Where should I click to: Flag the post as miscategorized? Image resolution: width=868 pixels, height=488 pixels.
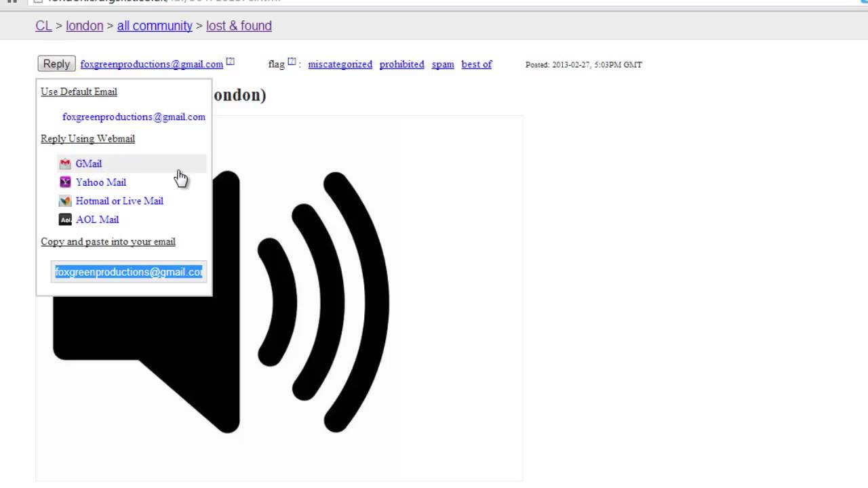[x=340, y=64]
